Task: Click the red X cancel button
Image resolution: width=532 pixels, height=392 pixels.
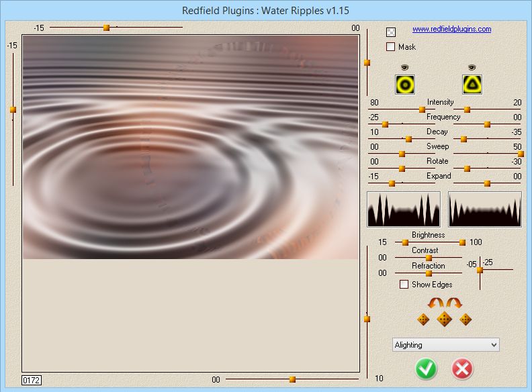Action: (x=462, y=369)
